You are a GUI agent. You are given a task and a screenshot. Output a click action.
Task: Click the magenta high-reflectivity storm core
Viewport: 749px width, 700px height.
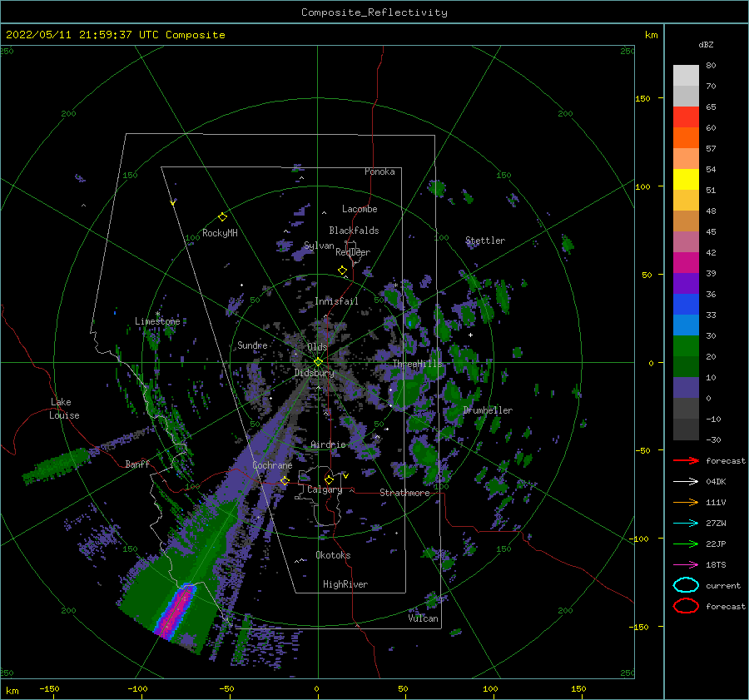[x=175, y=611]
